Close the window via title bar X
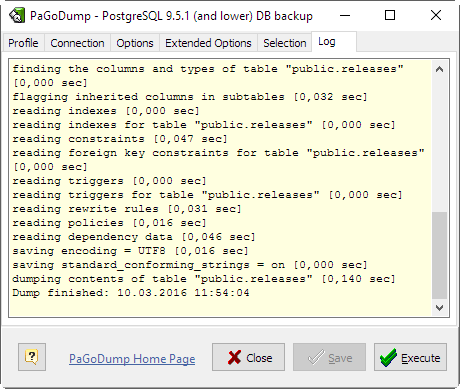The height and width of the screenshot is (389, 460). (x=436, y=15)
